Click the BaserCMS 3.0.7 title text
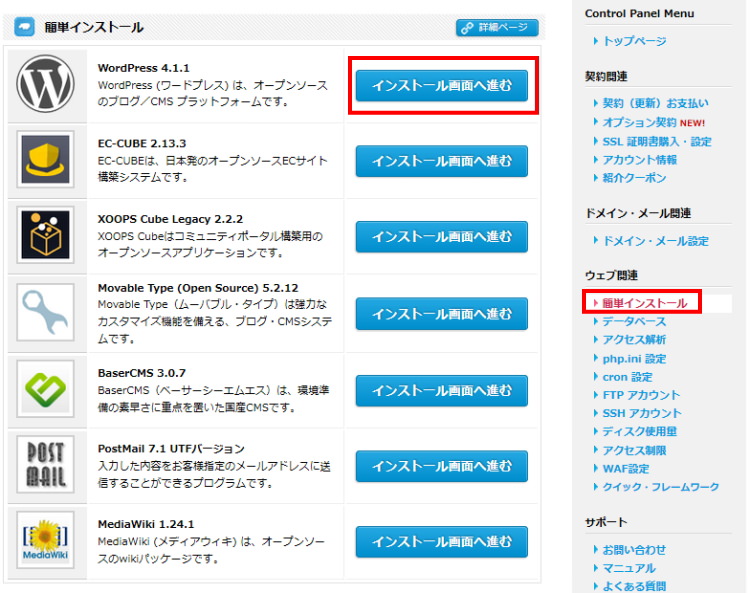 click(x=142, y=373)
